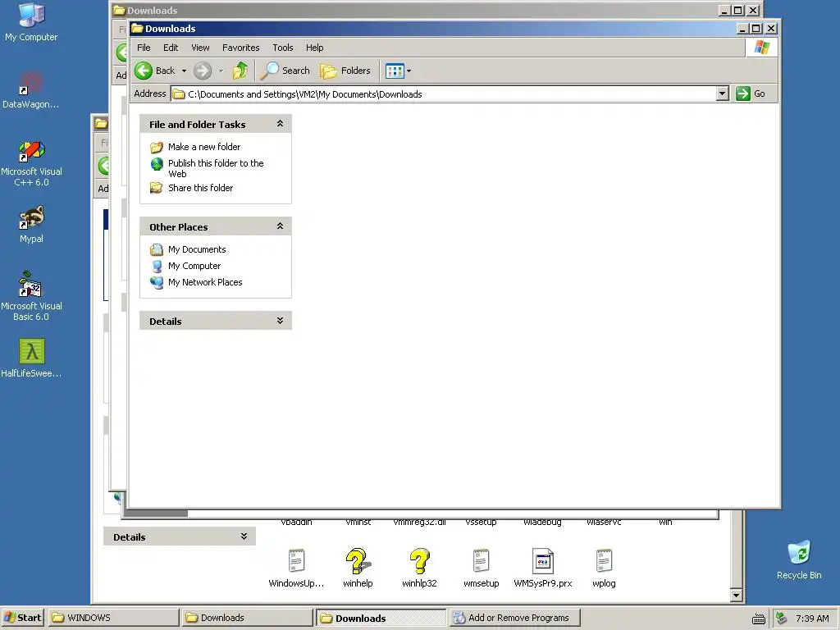Select Microsoft Visual C++ 6.0 shortcut
Image resolution: width=840 pixels, height=630 pixels.
[x=31, y=163]
